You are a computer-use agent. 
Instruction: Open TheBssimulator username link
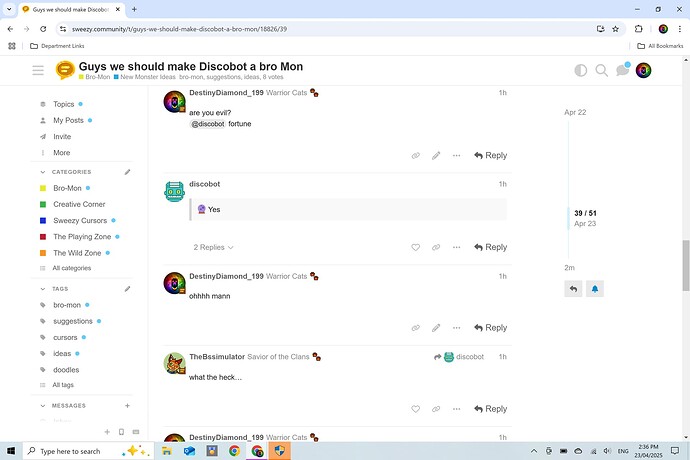pos(217,357)
